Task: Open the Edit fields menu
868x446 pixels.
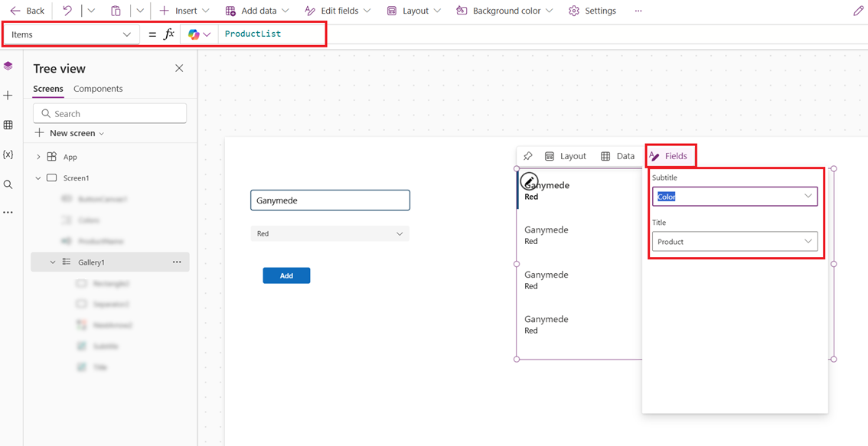Action: pyautogui.click(x=337, y=11)
